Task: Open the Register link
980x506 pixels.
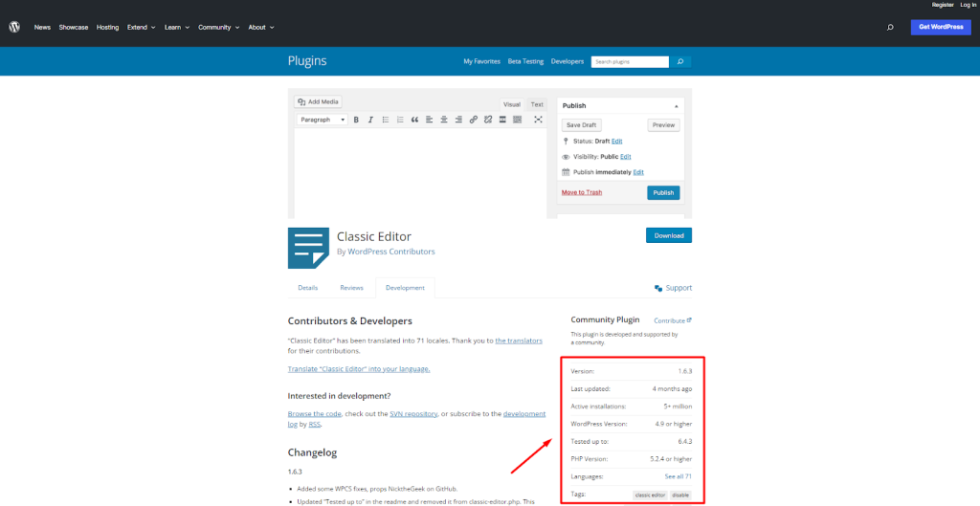Action: (943, 5)
